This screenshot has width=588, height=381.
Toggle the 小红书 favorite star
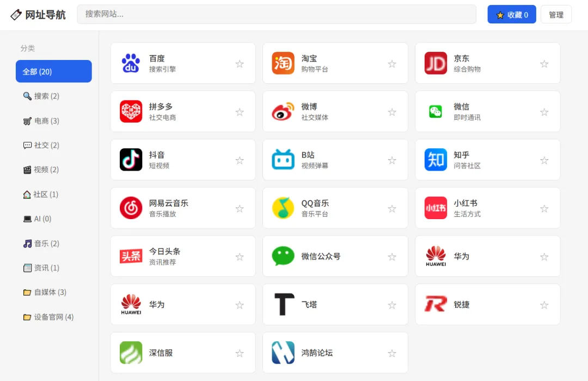pyautogui.click(x=544, y=208)
